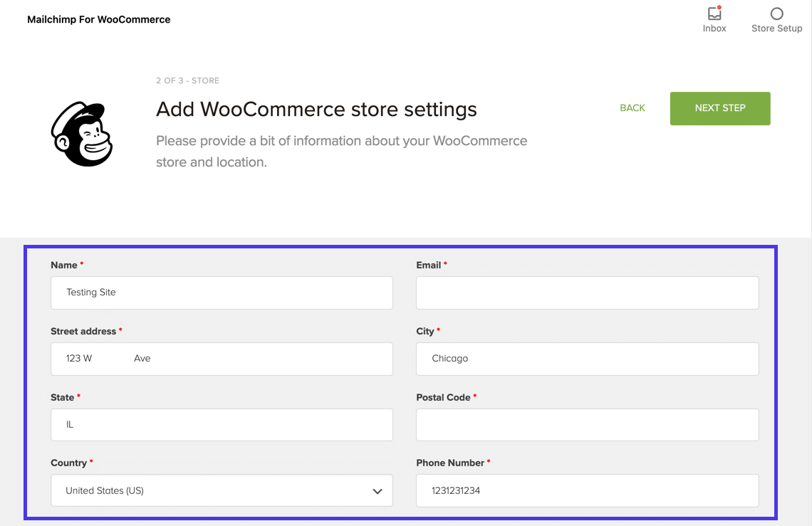This screenshot has width=812, height=526.
Task: Click the Add WooCommerce store settings heading
Action: coord(316,110)
